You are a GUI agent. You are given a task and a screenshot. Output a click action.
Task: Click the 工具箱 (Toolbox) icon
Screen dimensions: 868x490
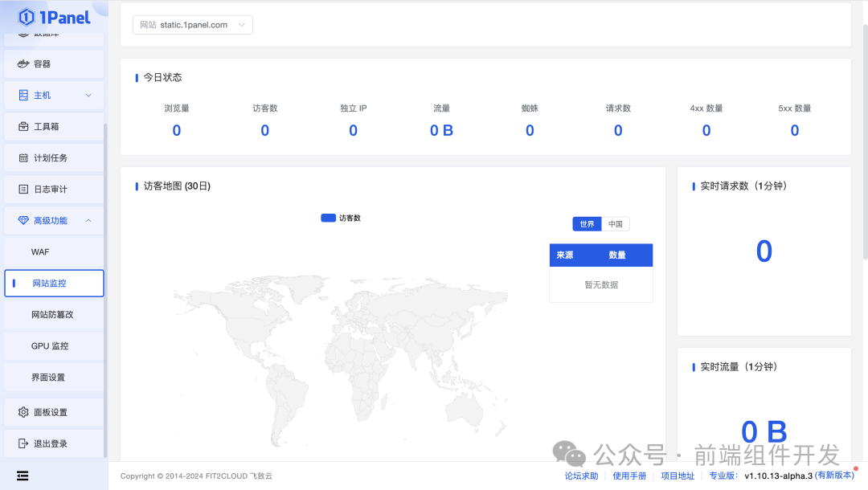coord(24,126)
